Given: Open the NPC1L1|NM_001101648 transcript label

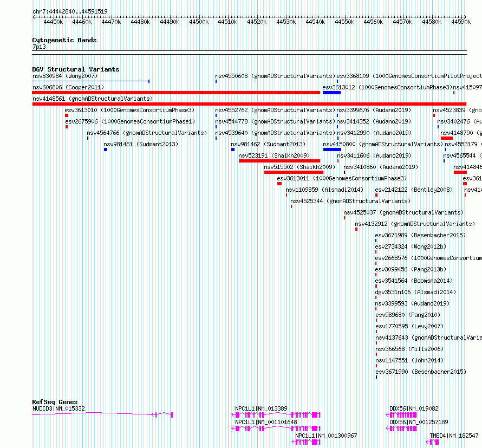Looking at the screenshot, I should point(266,422).
